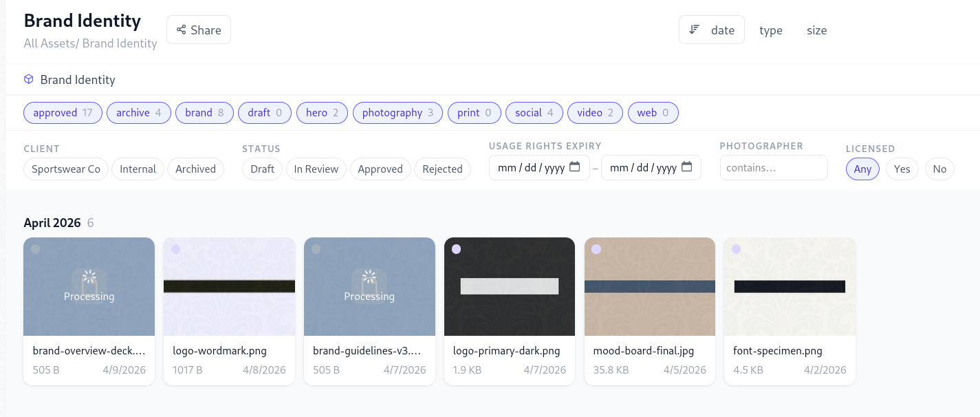
Task: Set Licensed filter to Any
Action: click(x=862, y=169)
